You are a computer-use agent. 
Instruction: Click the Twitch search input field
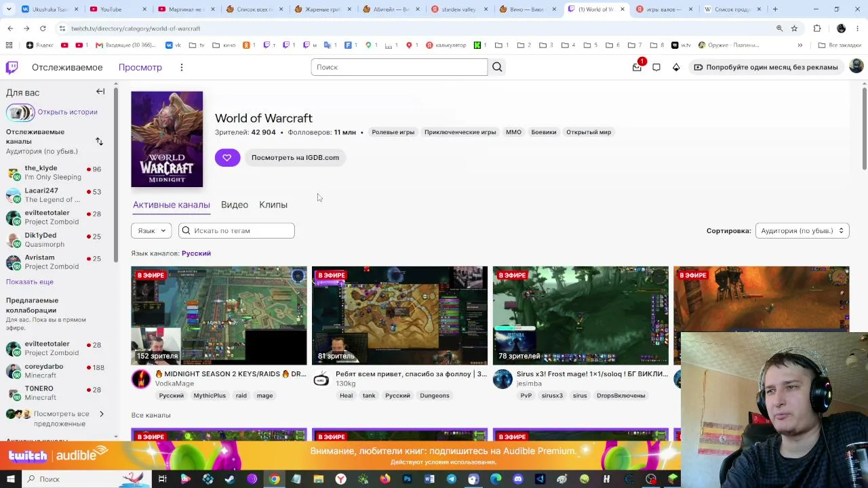[x=399, y=67]
